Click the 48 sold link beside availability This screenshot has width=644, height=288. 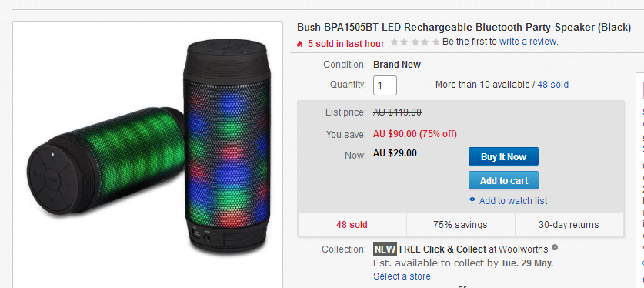click(x=552, y=85)
